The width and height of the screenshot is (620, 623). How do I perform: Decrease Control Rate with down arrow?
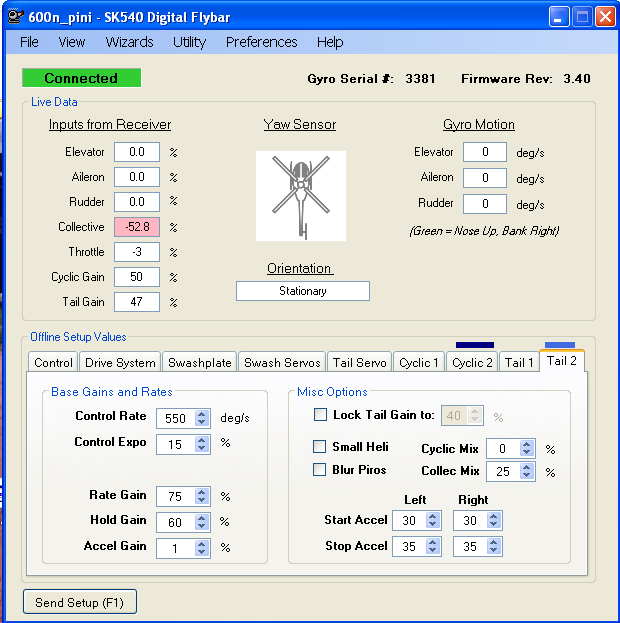tap(202, 422)
